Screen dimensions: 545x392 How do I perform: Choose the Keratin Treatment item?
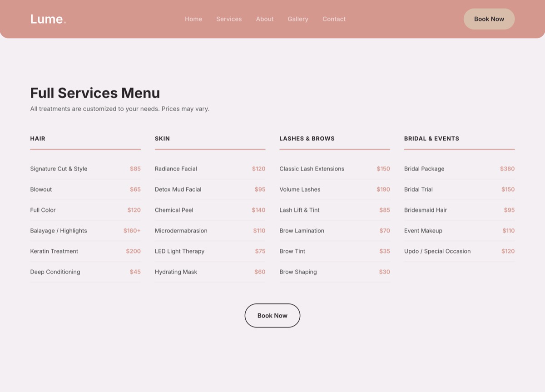(54, 251)
